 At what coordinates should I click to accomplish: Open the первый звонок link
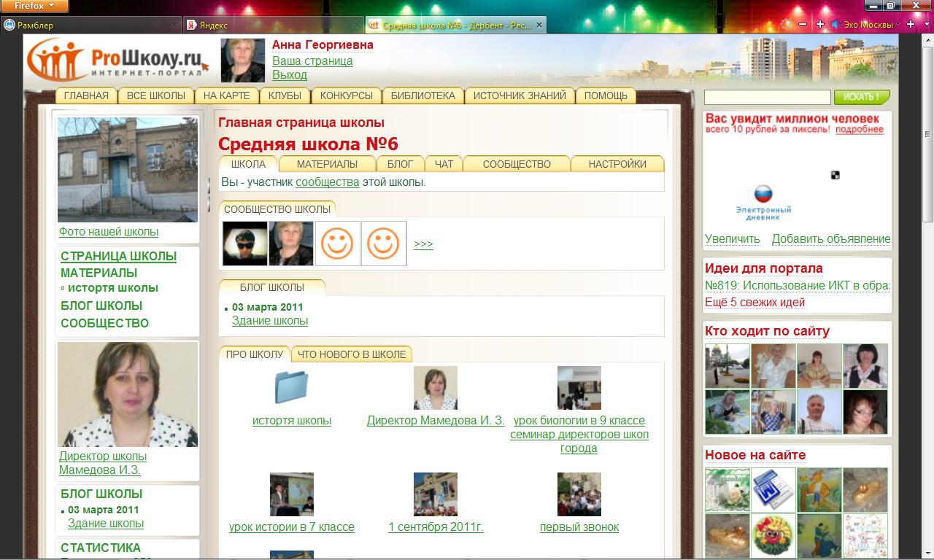tap(579, 527)
